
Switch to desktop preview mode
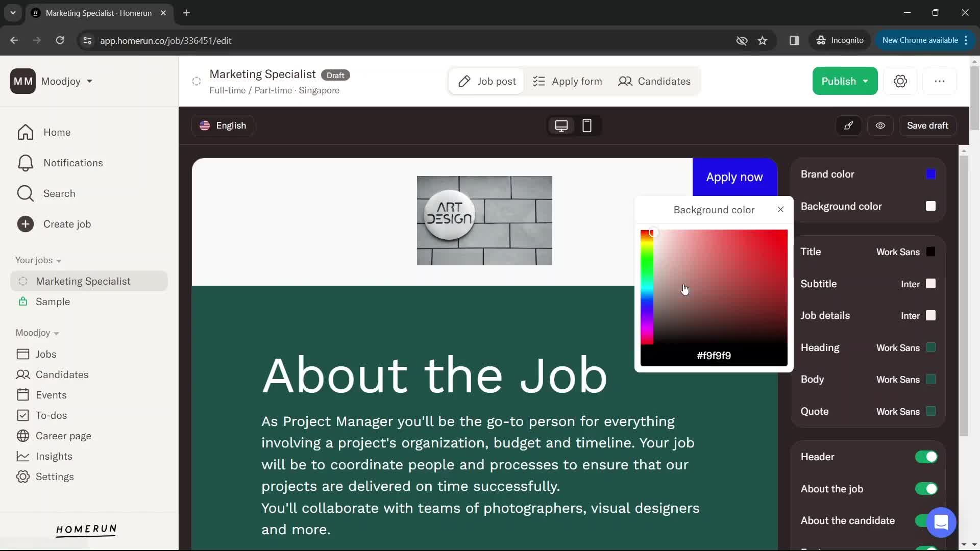pos(561,126)
